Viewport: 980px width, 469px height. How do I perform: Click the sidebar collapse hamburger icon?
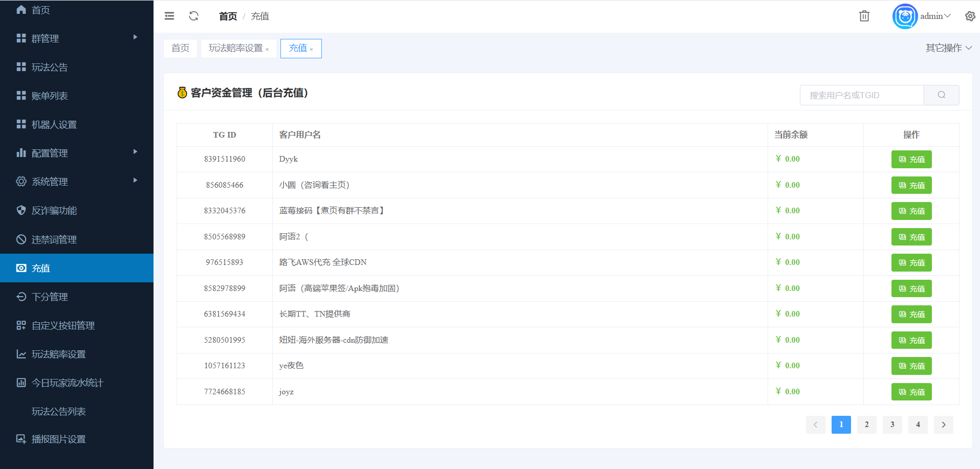coord(169,16)
